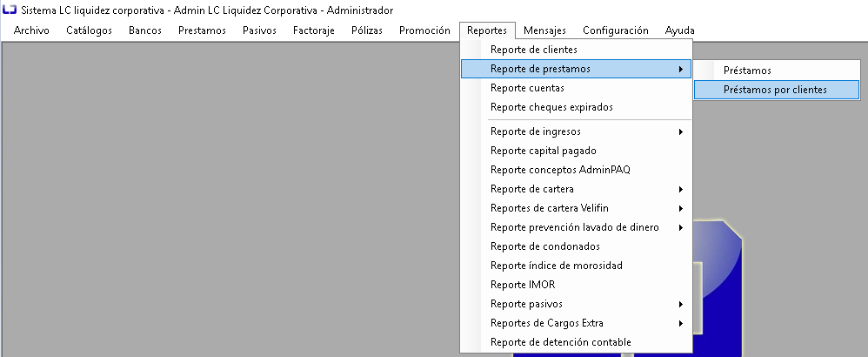Open the Pólizas menu
The width and height of the screenshot is (868, 357).
(367, 30)
